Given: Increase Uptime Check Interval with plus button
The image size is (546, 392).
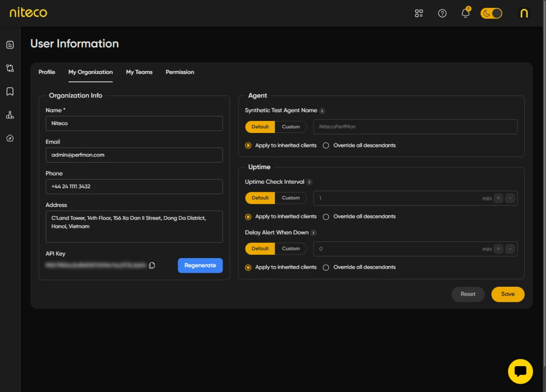Looking at the screenshot, I should point(498,198).
